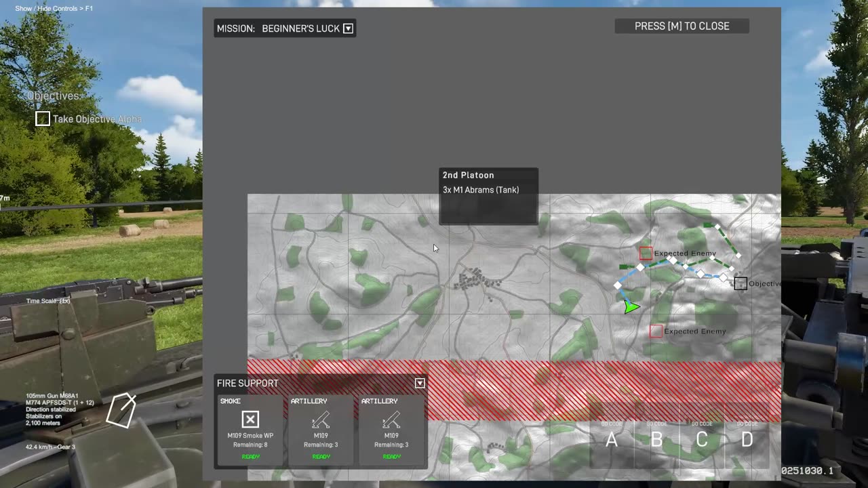
Task: Click the 'Direction stabilized' status line
Action: coord(50,409)
